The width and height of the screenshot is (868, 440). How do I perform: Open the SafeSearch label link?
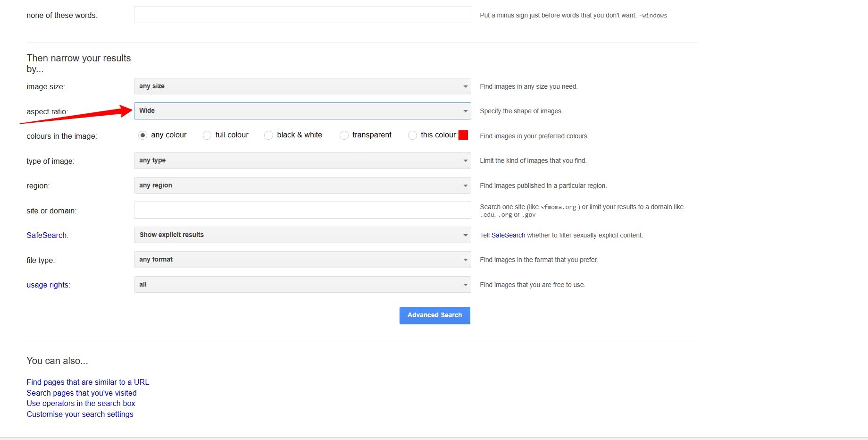point(47,235)
